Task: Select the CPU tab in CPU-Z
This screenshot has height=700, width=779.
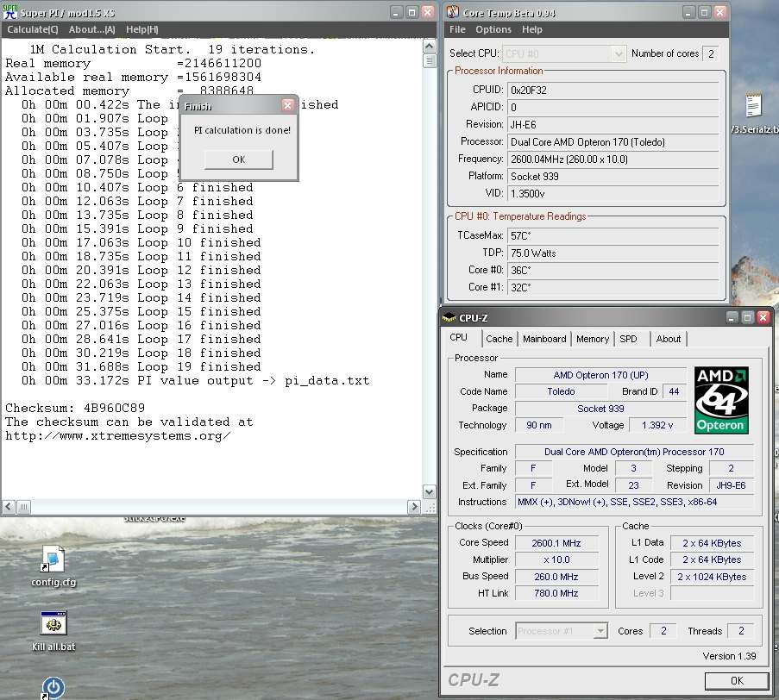Action: 459,337
